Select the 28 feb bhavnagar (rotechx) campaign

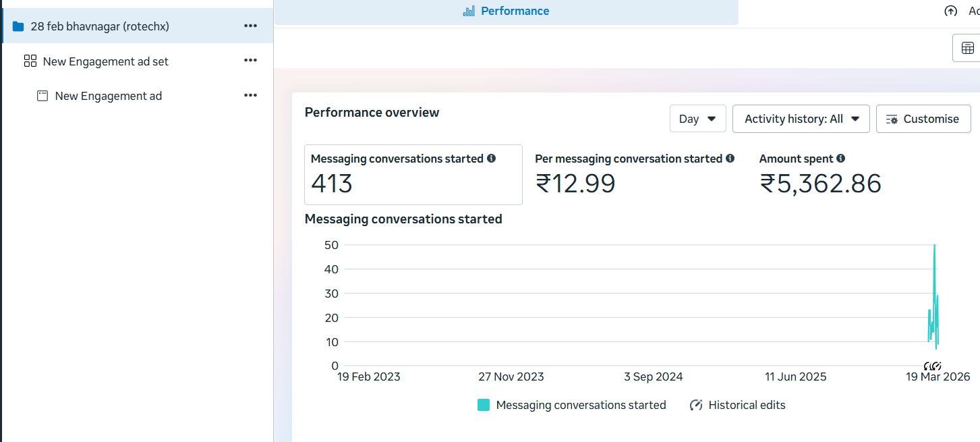138,26
